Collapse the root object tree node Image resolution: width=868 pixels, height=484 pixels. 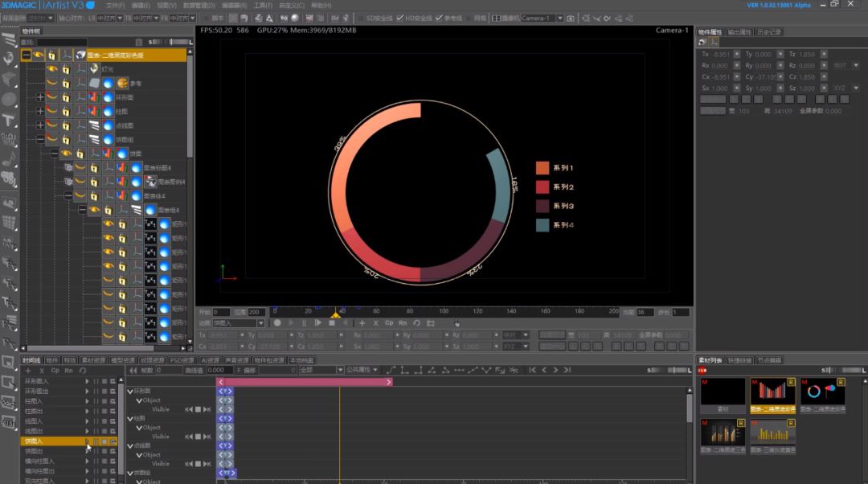26,55
